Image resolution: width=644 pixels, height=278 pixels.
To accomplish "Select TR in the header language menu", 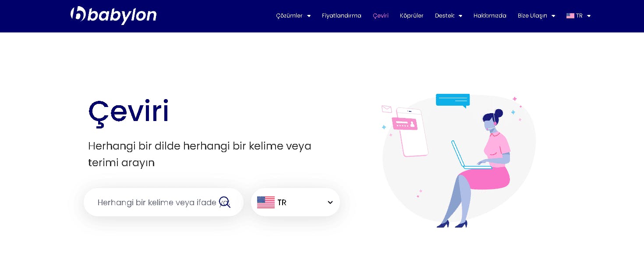I will (x=579, y=16).
